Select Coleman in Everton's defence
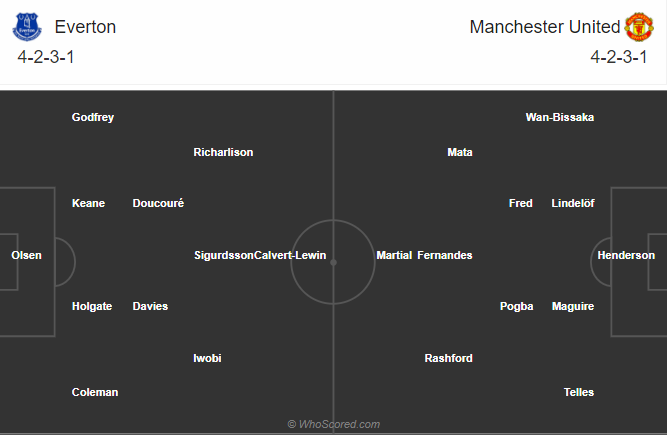 [x=95, y=392]
